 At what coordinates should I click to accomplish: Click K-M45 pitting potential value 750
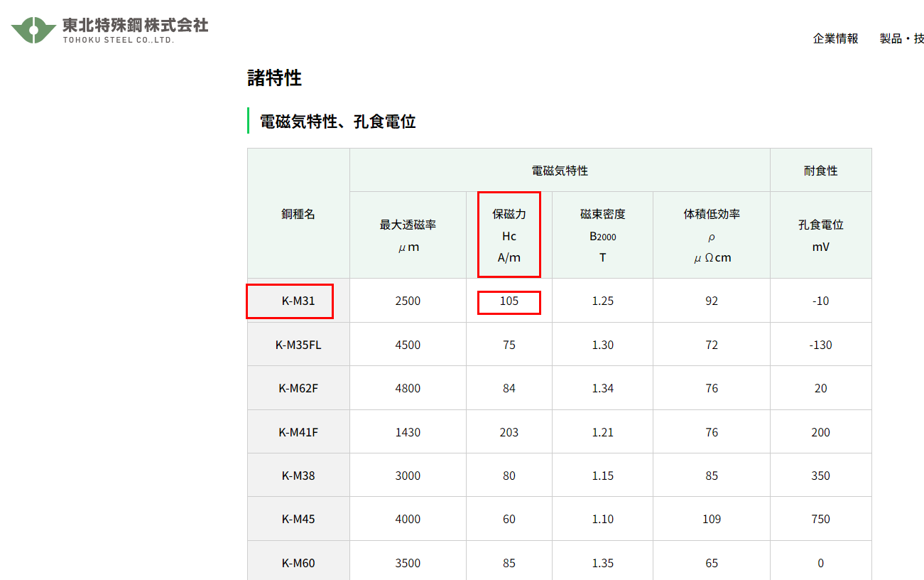[x=820, y=519]
